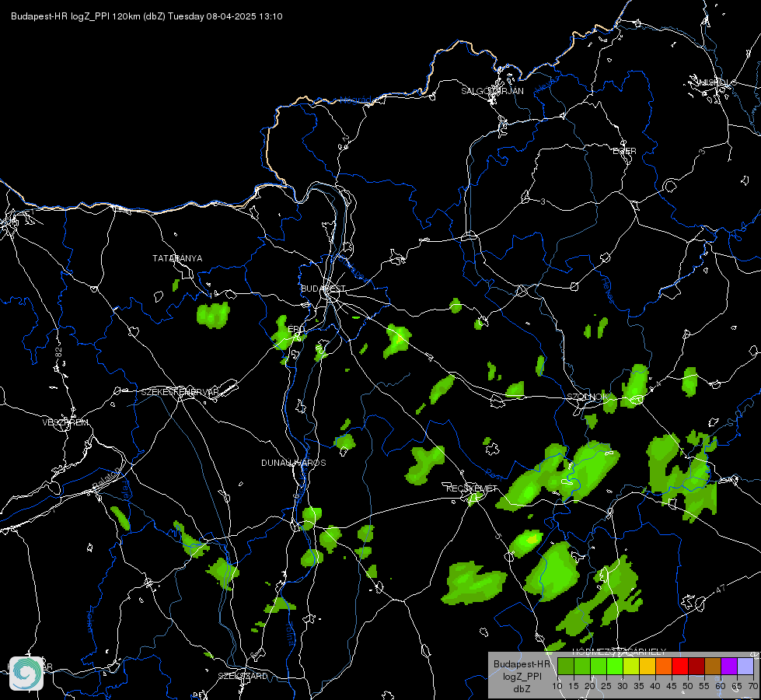Select the SZOLNOK city label
Screen dimensions: 761x700
pyautogui.click(x=588, y=397)
